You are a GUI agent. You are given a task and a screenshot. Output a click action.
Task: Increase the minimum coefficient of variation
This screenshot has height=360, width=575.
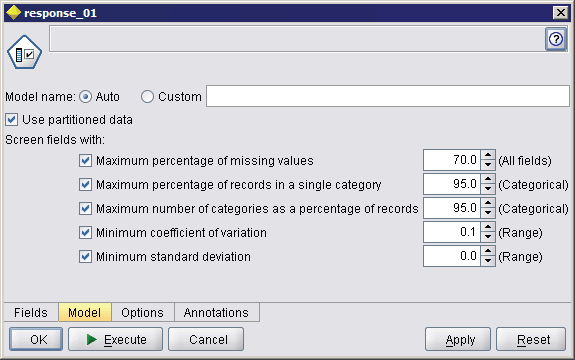488,227
